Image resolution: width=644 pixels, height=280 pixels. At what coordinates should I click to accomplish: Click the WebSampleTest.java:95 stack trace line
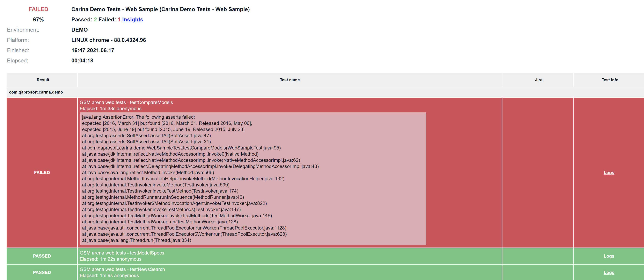[x=181, y=148]
